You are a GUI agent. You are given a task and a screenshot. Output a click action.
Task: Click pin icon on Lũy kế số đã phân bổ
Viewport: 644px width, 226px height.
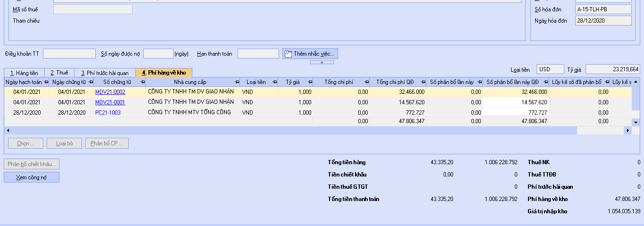pyautogui.click(x=606, y=82)
